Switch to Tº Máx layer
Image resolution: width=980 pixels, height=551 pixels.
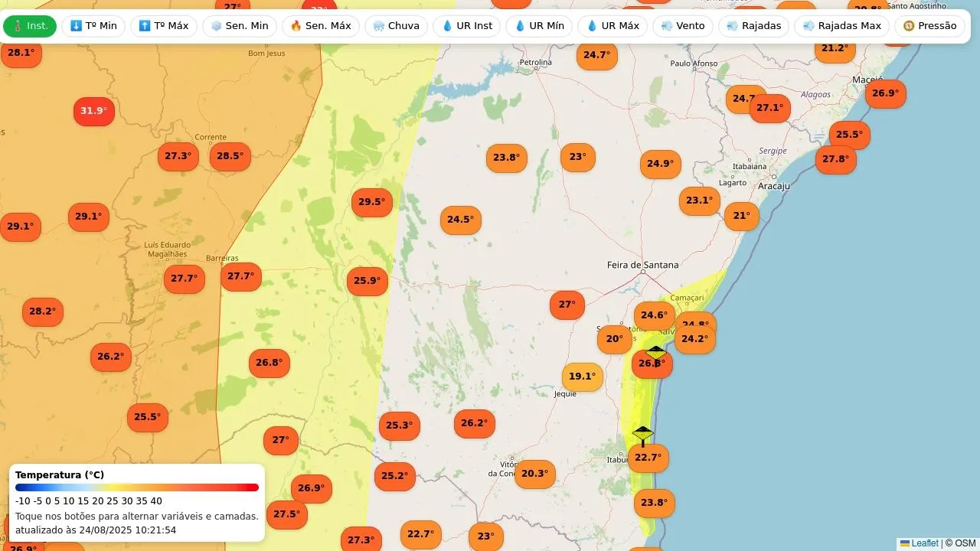point(163,26)
